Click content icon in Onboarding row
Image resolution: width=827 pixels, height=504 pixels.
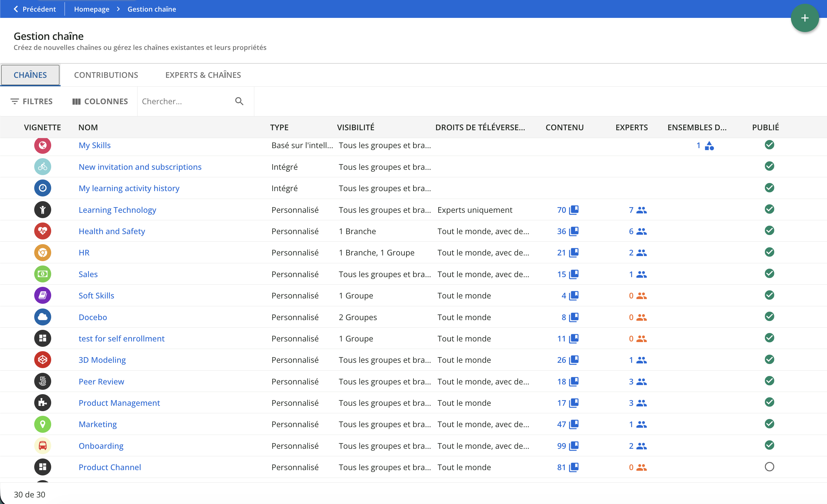[574, 446]
